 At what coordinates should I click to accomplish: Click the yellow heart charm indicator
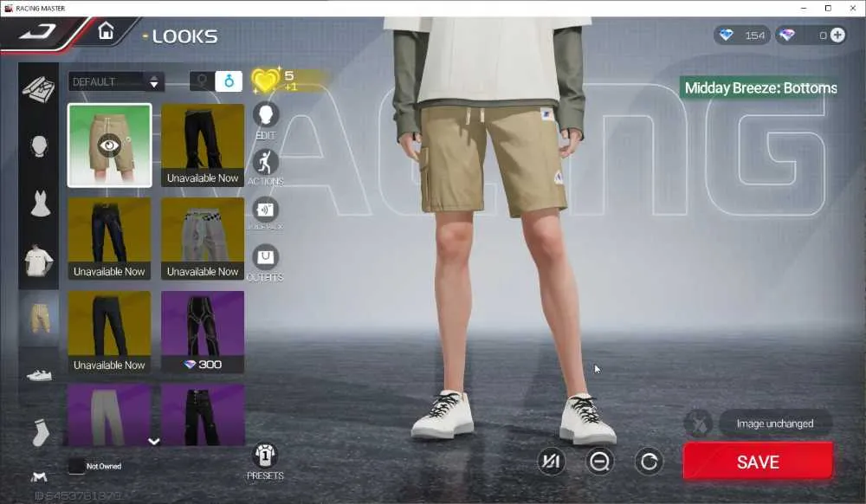click(266, 81)
